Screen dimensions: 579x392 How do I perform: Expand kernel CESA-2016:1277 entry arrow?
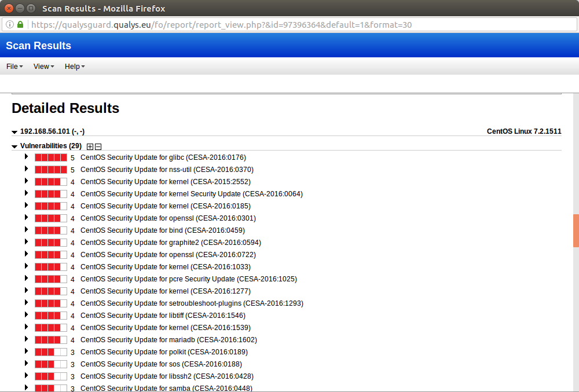click(x=26, y=291)
